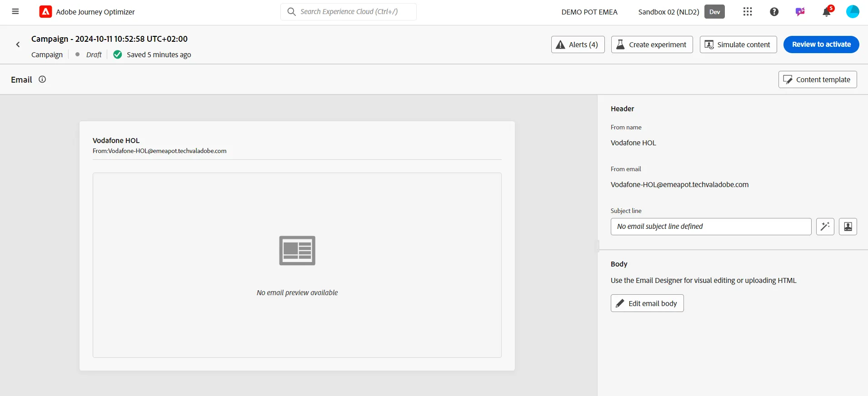This screenshot has height=396, width=868.
Task: Click the empty email preview placeholder
Action: pyautogui.click(x=297, y=265)
